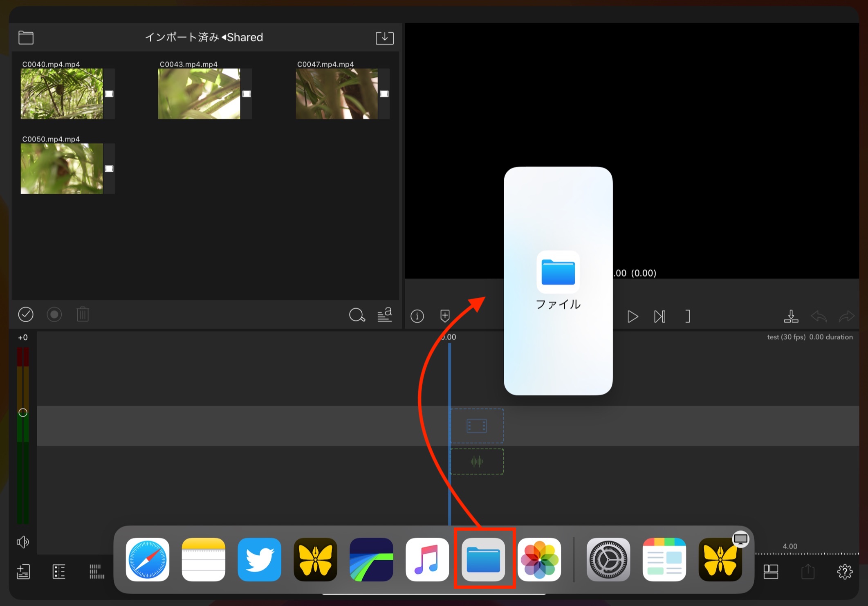Open the search magnifier in the library
Viewport: 868px width, 606px height.
pyautogui.click(x=357, y=315)
